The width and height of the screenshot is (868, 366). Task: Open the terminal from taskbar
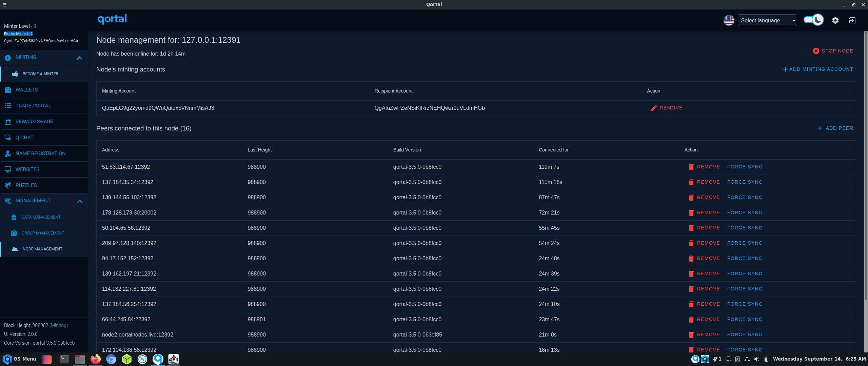(x=64, y=359)
